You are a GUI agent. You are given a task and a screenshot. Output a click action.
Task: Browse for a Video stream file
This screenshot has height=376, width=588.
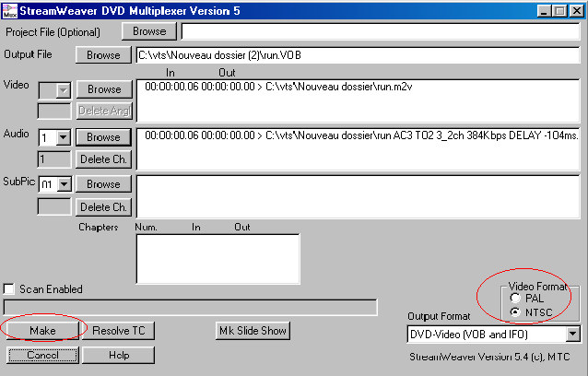point(104,89)
